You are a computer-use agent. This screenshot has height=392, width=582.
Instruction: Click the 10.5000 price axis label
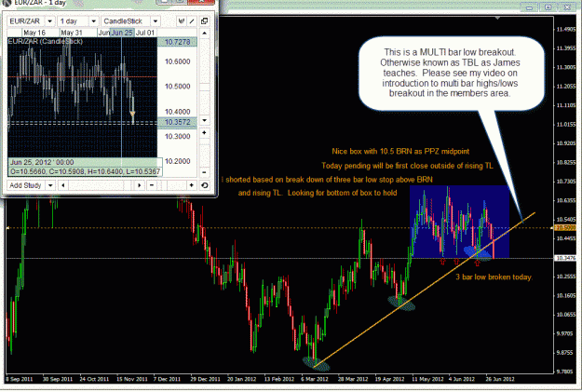pyautogui.click(x=178, y=87)
